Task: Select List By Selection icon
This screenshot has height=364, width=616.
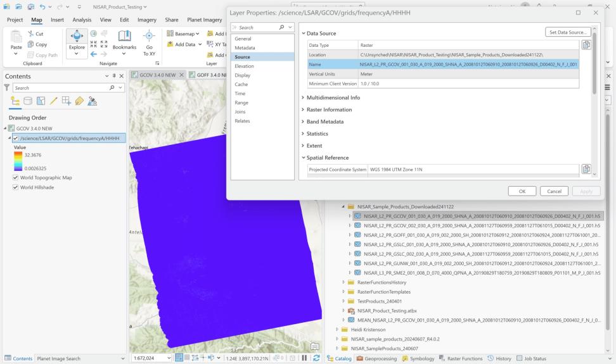Action: (41, 101)
